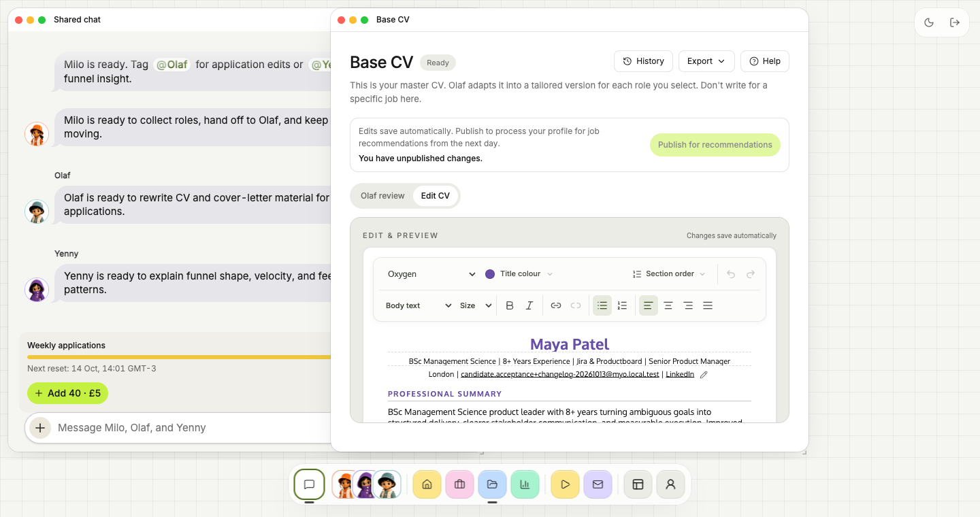Select center text alignment

(x=668, y=305)
